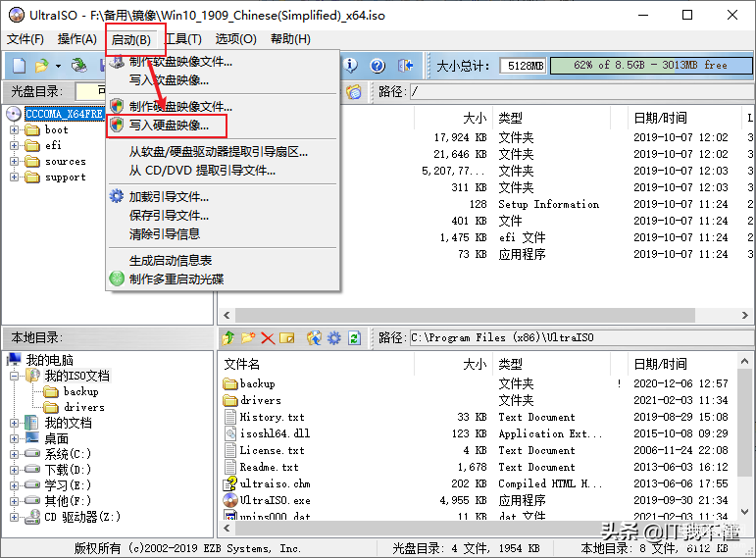Select the History.txt file row
Screen dimensions: 756x558
[x=478, y=417]
